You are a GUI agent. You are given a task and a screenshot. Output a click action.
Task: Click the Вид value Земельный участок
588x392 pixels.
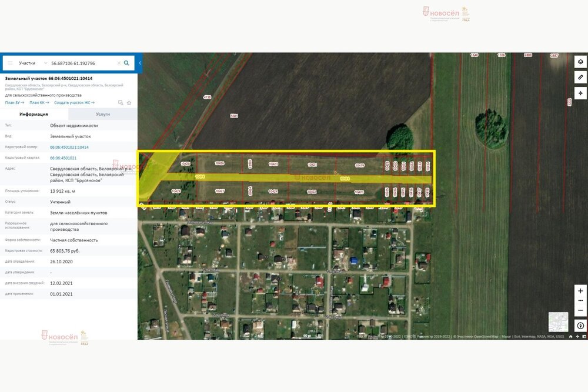(x=71, y=136)
